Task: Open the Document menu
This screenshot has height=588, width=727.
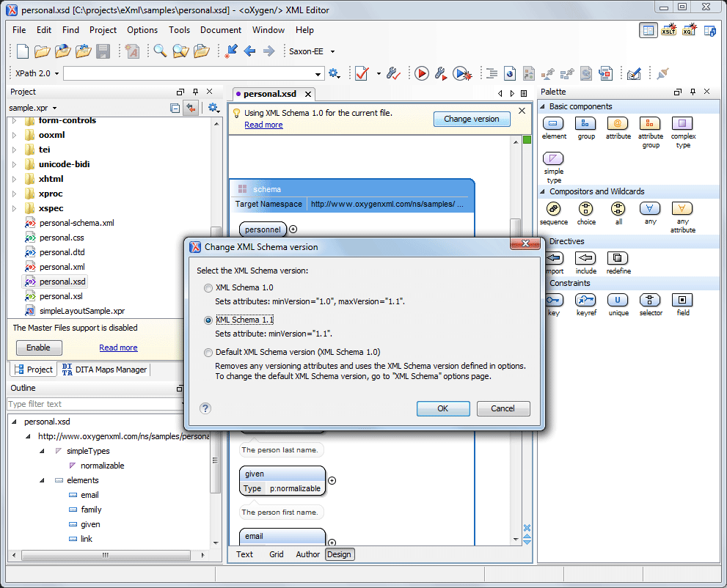Action: tap(221, 30)
